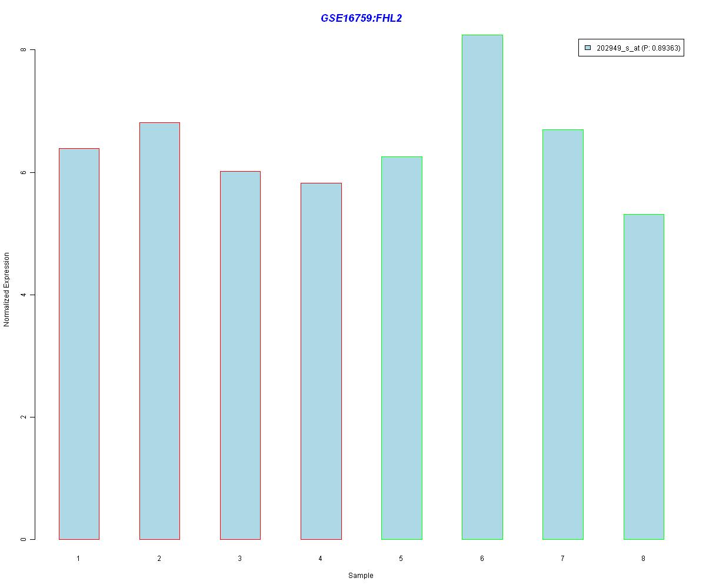The width and height of the screenshot is (706, 588).
Task: Click x-axis tick label 5
Action: [x=401, y=558]
